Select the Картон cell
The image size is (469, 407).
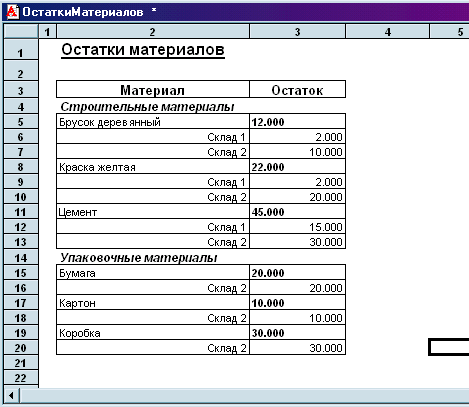click(153, 303)
